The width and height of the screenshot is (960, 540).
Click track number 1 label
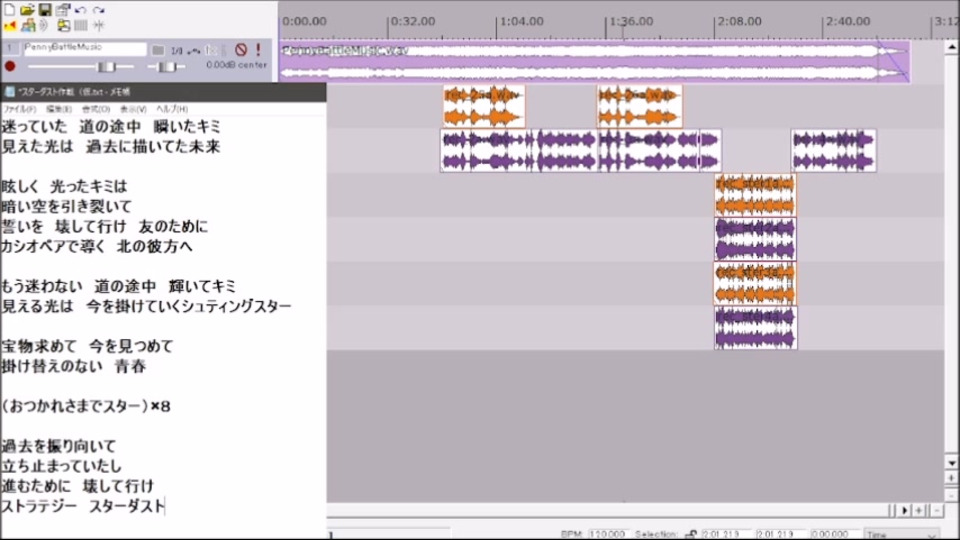[x=10, y=48]
